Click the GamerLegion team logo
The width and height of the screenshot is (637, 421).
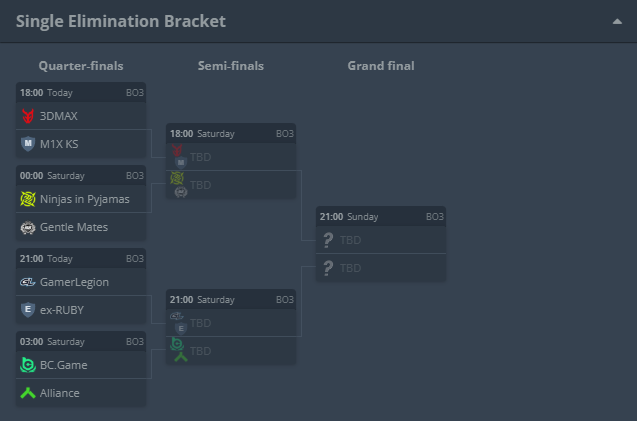point(28,282)
